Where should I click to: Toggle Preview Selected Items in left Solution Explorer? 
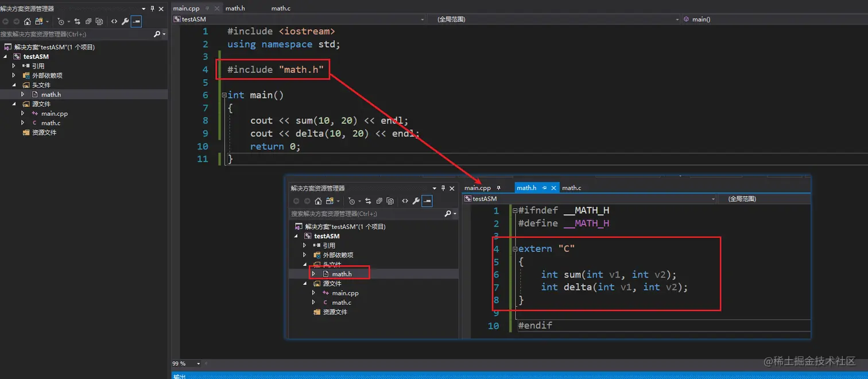(136, 21)
